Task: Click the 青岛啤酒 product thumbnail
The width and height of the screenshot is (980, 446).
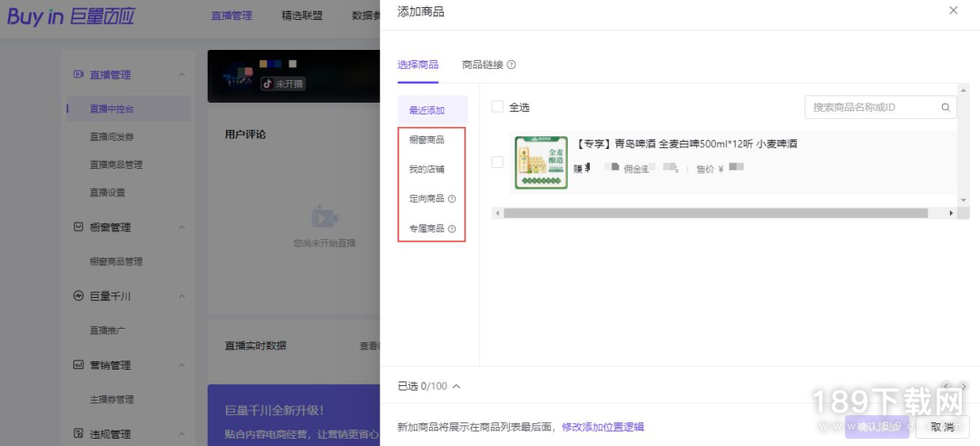Action: click(x=541, y=163)
